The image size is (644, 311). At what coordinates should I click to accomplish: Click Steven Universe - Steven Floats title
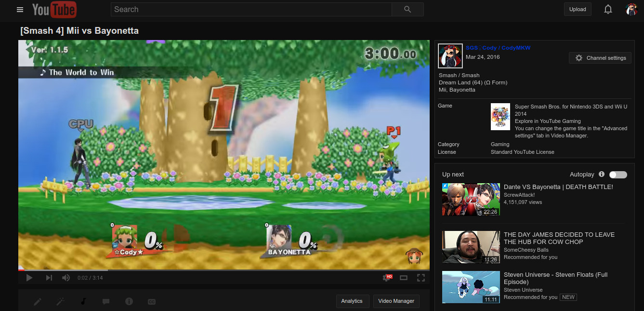[555, 278]
